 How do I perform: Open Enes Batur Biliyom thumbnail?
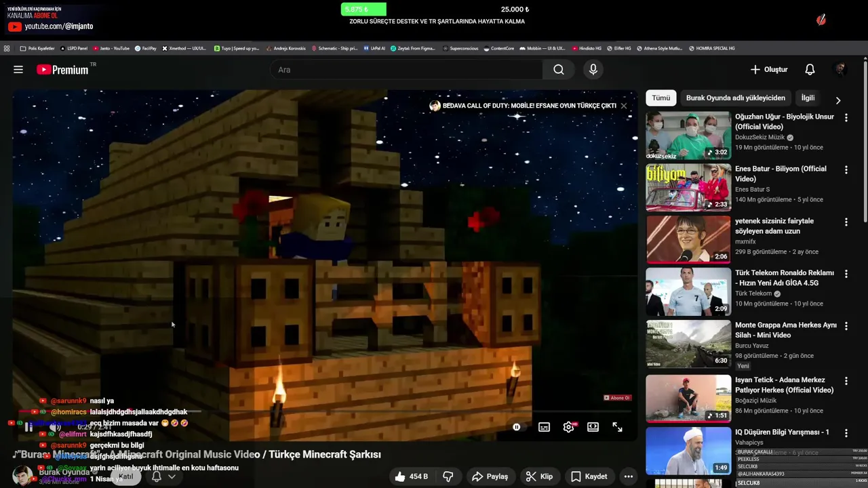click(x=688, y=188)
